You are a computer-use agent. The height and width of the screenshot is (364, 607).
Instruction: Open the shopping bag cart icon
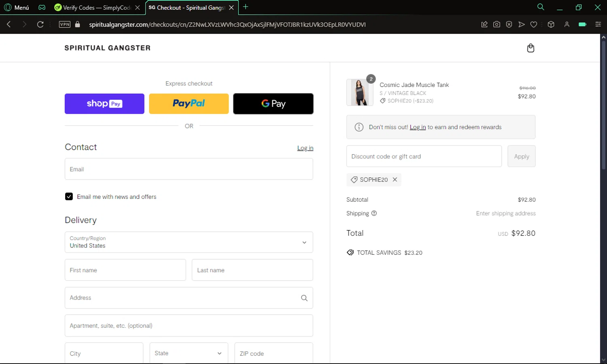tap(531, 48)
